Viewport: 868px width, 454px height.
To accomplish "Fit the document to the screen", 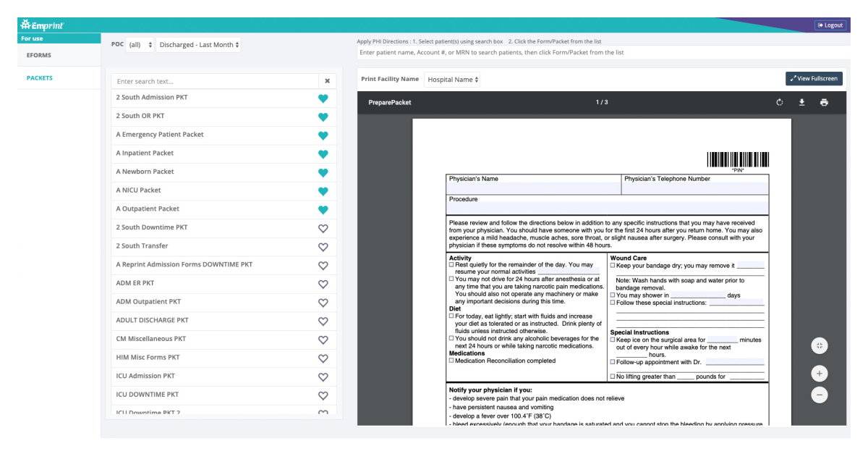I will pos(819,345).
